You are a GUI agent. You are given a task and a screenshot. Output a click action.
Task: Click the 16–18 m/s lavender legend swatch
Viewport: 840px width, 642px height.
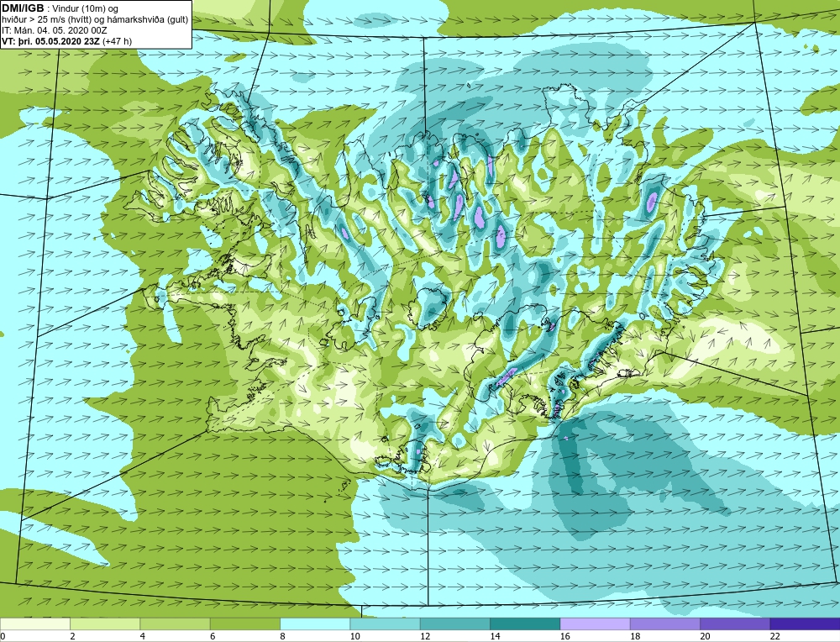pyautogui.click(x=596, y=624)
